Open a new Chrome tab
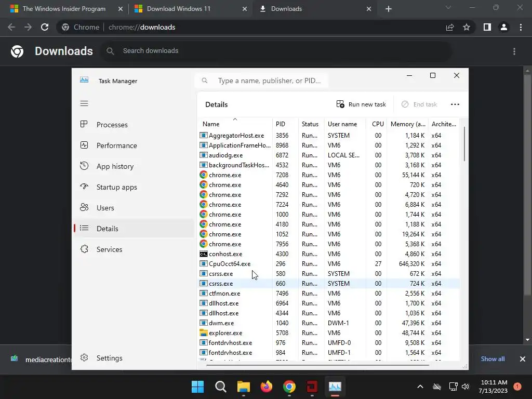Screen dimensions: 532x399 coord(389,9)
